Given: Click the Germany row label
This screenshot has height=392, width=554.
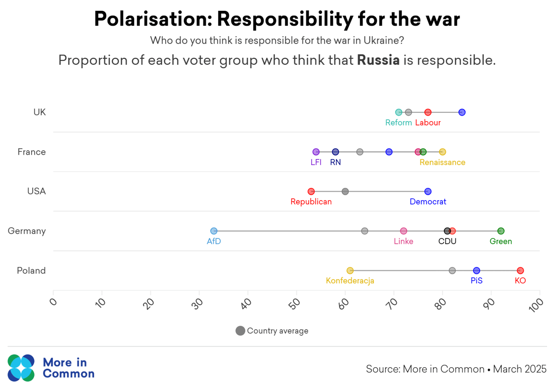Looking at the screenshot, I should click(x=27, y=231).
